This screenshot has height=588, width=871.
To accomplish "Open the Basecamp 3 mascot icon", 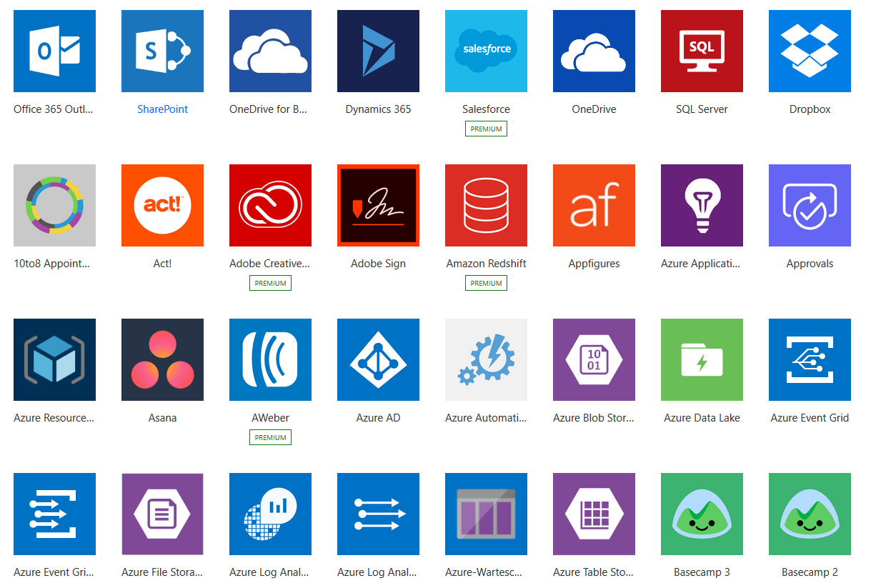I will [x=702, y=514].
